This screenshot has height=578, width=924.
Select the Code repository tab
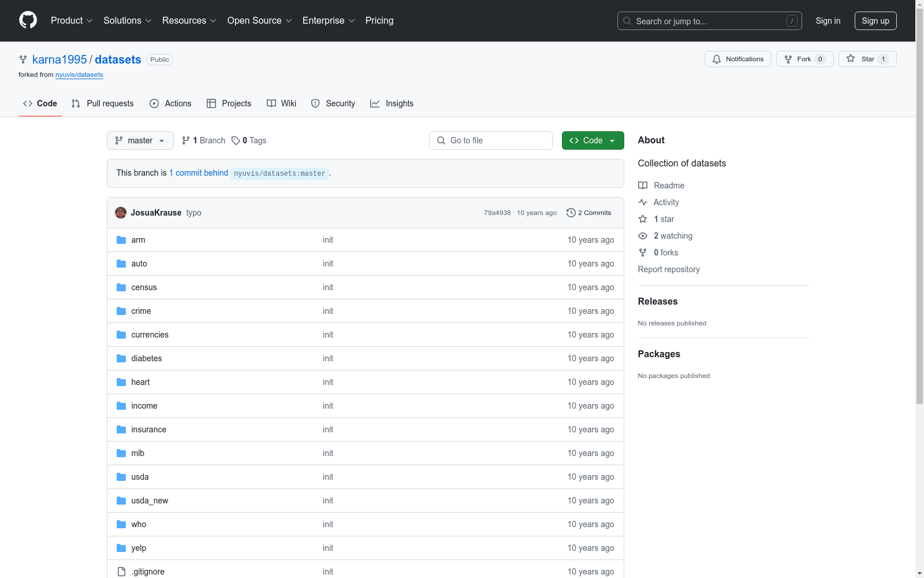point(40,103)
